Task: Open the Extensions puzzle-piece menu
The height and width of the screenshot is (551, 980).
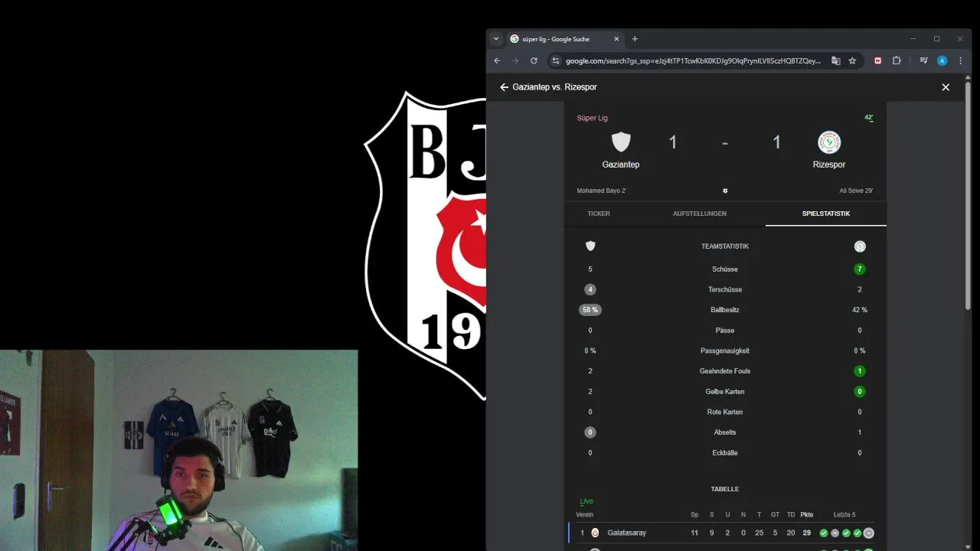Action: point(897,60)
